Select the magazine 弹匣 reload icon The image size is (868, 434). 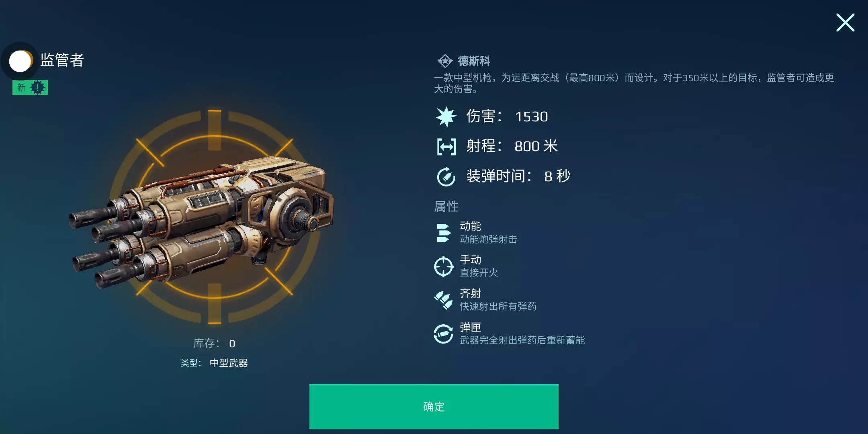coord(444,334)
